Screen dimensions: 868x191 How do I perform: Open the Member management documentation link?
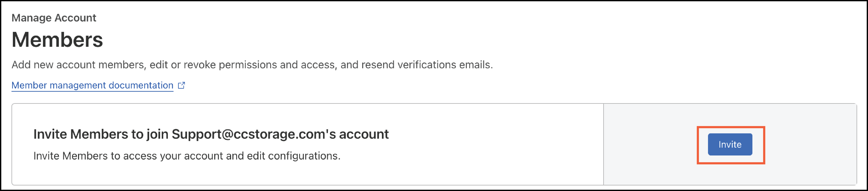[92, 85]
